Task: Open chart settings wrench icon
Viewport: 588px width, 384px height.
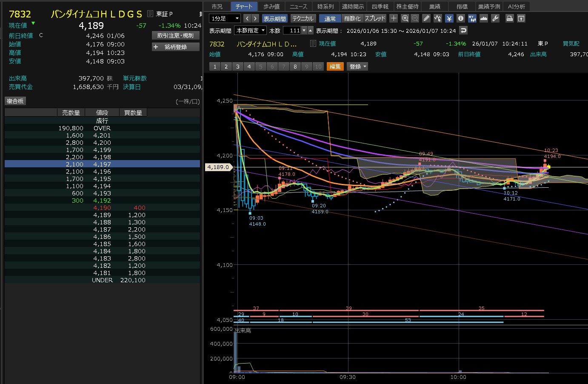Action: click(495, 18)
